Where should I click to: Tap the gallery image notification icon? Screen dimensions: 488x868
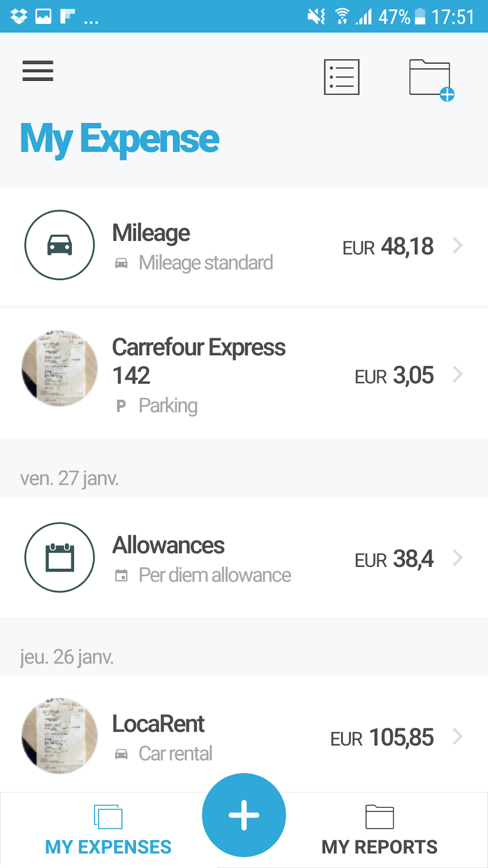tap(44, 17)
